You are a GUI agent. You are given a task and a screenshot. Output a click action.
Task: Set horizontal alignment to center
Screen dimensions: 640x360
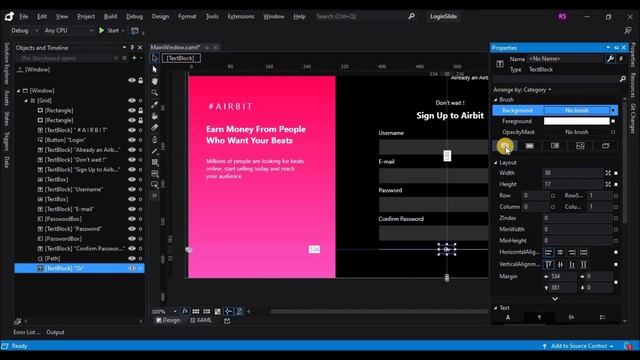560,252
